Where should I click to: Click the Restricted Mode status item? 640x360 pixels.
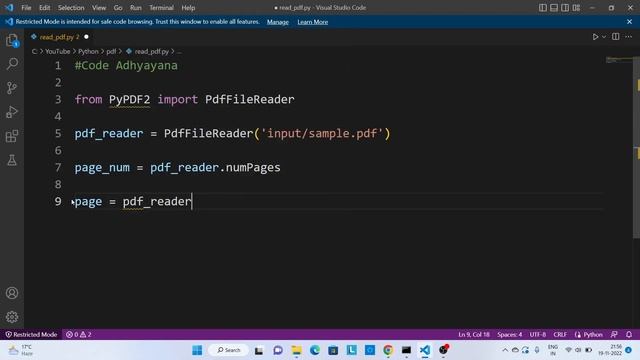(x=31, y=334)
